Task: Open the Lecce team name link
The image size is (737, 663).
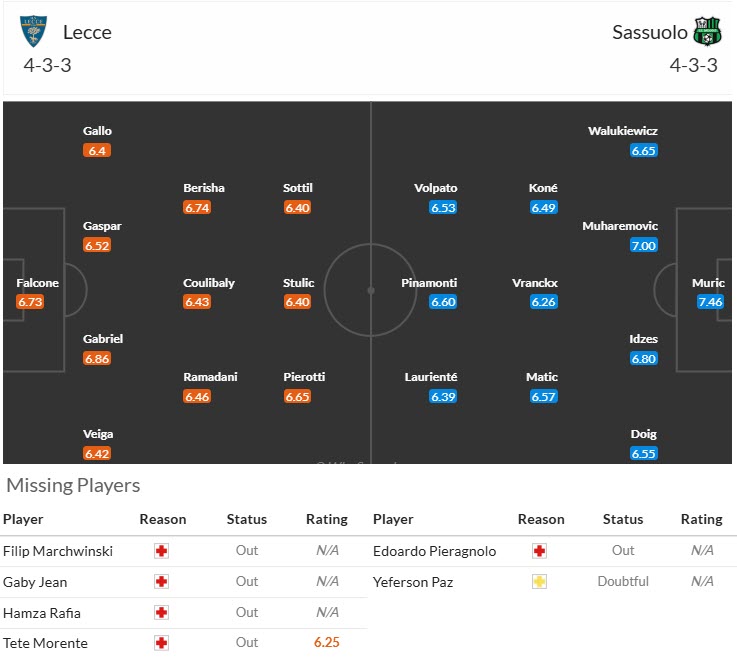Action: pos(87,32)
